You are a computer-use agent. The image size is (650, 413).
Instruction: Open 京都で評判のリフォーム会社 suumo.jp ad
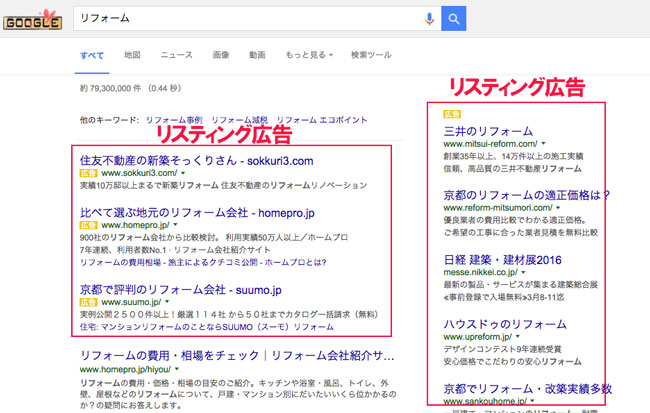[x=181, y=289]
